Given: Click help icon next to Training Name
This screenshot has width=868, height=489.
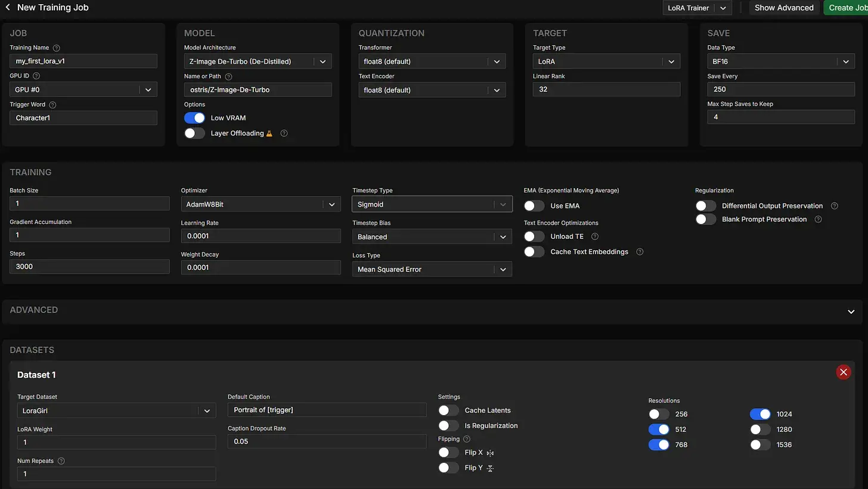Looking at the screenshot, I should [x=57, y=48].
